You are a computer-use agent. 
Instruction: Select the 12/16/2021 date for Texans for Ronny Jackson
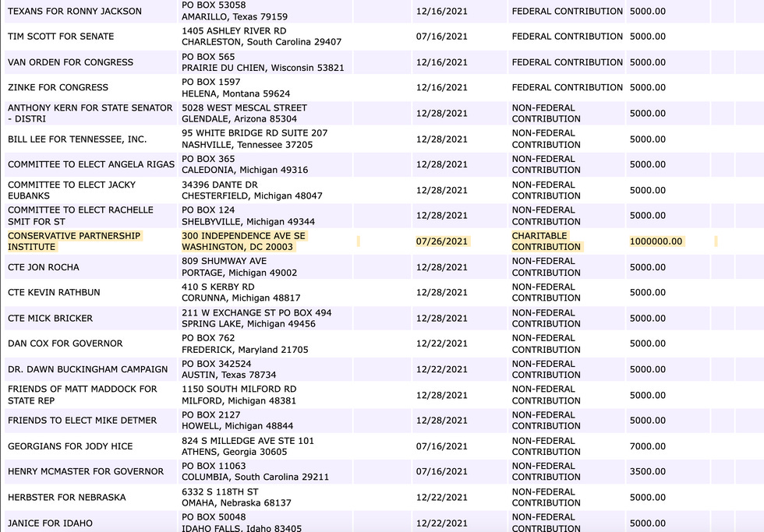tap(441, 11)
